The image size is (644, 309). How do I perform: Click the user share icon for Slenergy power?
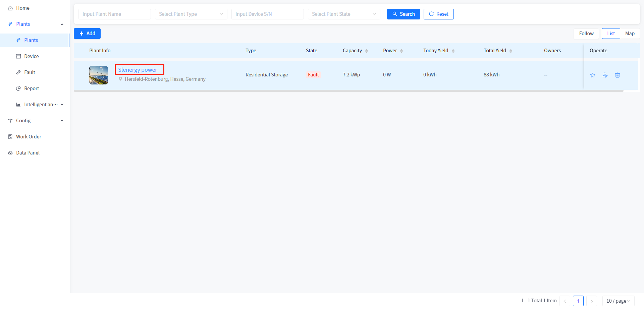[605, 75]
